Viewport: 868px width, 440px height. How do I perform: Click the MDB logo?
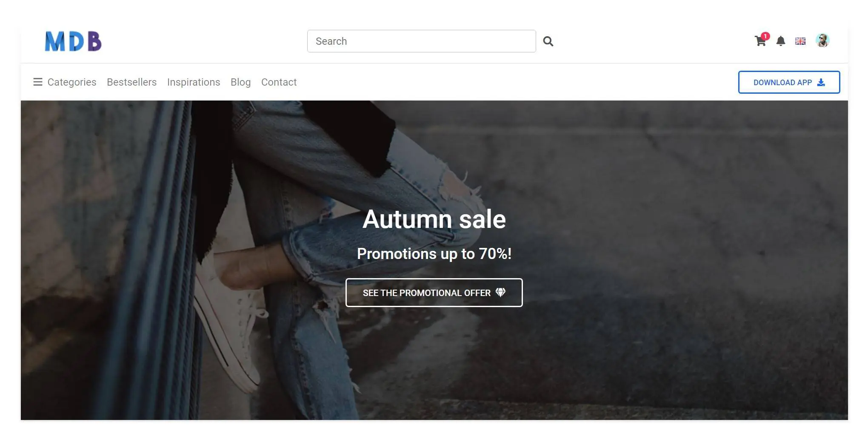73,41
